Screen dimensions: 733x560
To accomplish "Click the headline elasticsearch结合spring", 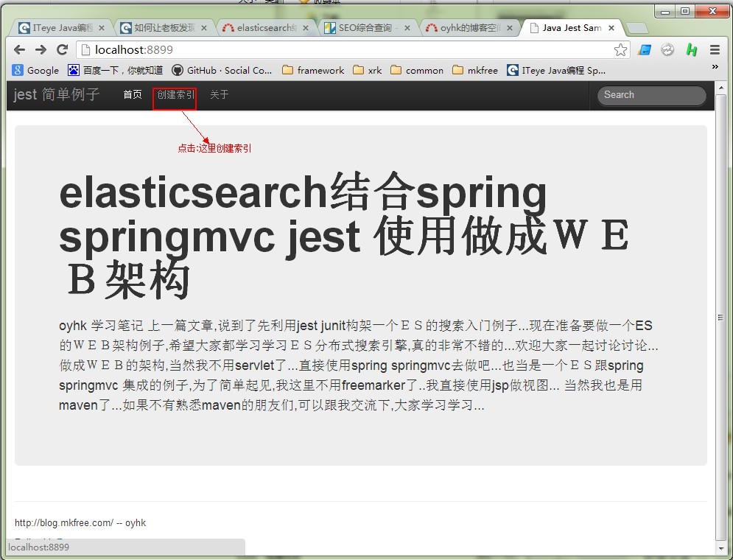I will coord(303,192).
